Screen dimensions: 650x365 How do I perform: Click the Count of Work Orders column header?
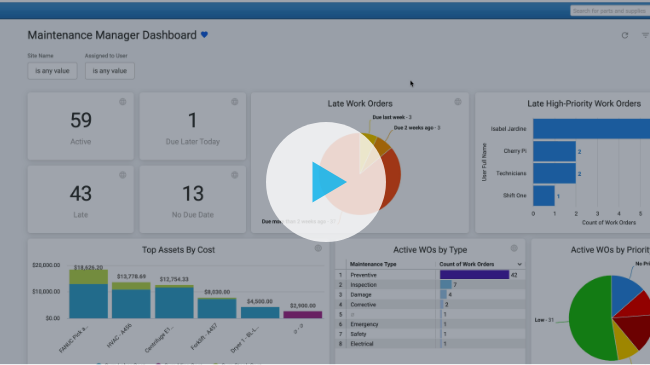pos(467,264)
